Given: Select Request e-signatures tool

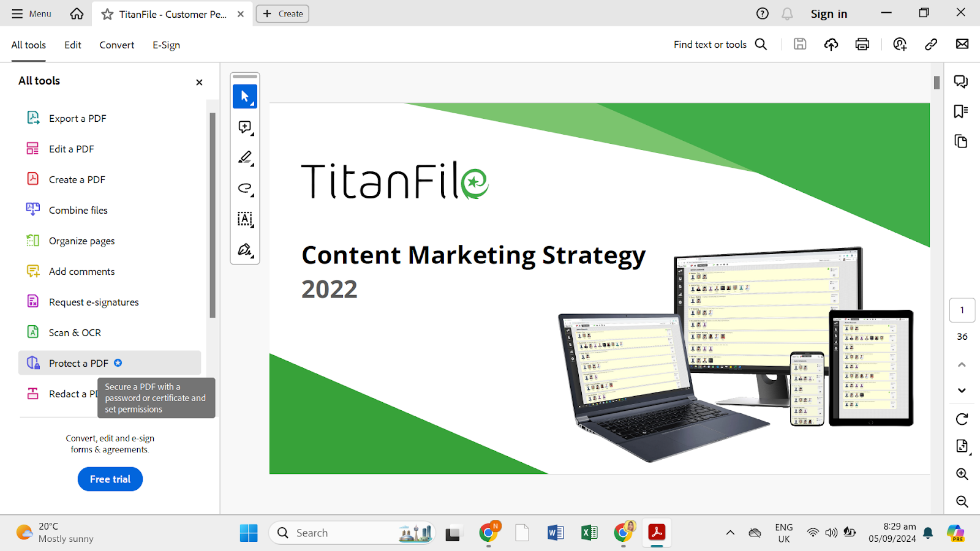Looking at the screenshot, I should point(110,302).
